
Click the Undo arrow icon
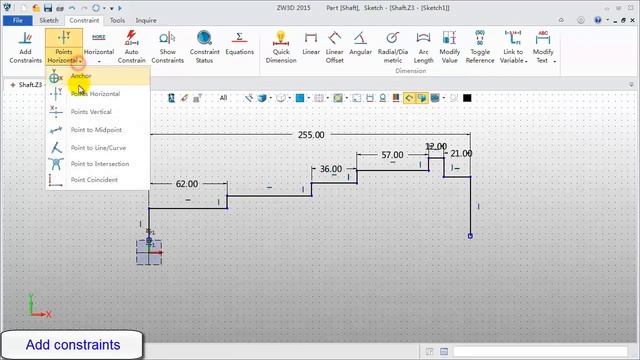pyautogui.click(x=72, y=8)
